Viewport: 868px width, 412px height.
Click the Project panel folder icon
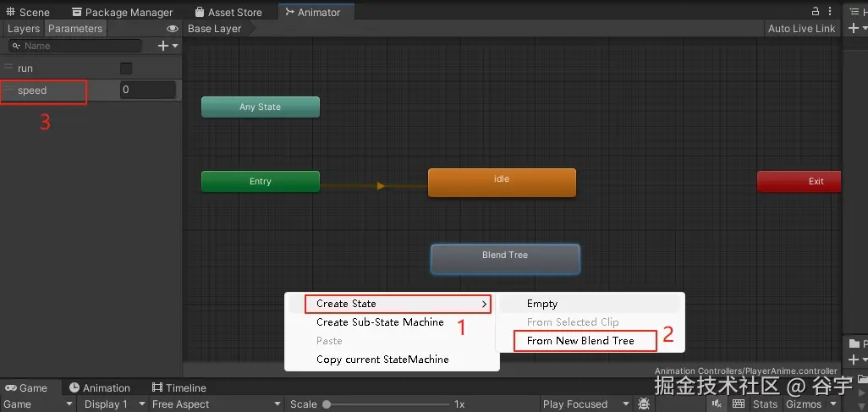pos(853,343)
